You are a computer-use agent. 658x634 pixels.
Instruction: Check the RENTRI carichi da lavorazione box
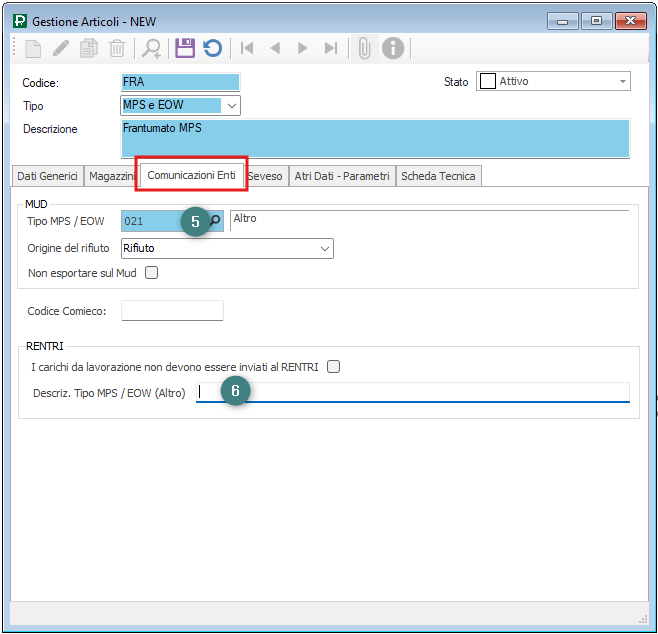point(334,367)
